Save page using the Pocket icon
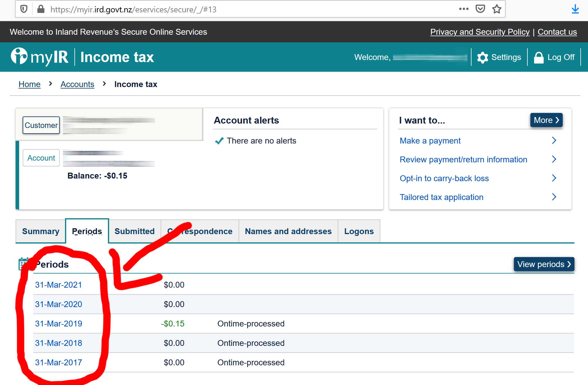The width and height of the screenshot is (588, 385). 480,9
